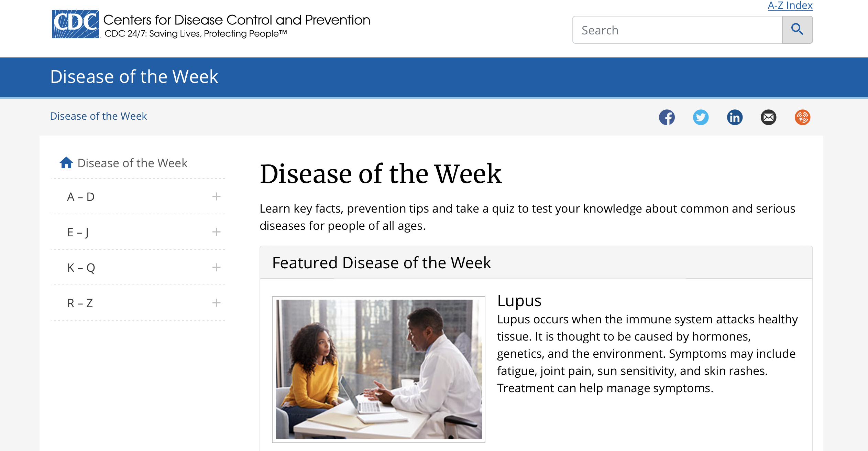Share the page on LinkedIn

[x=735, y=117]
